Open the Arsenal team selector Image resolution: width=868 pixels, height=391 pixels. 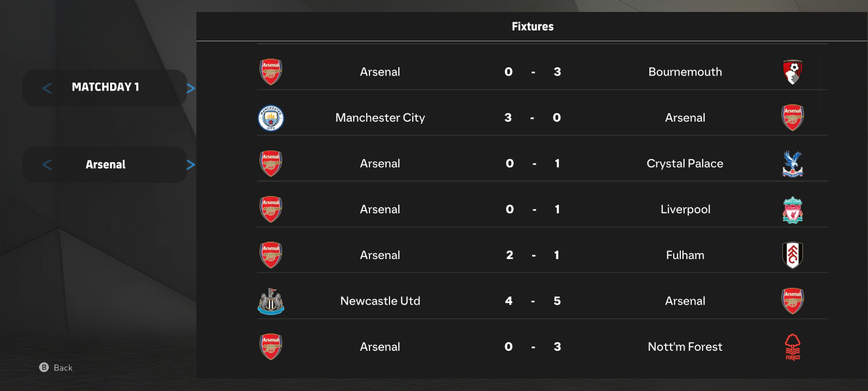[x=105, y=165]
